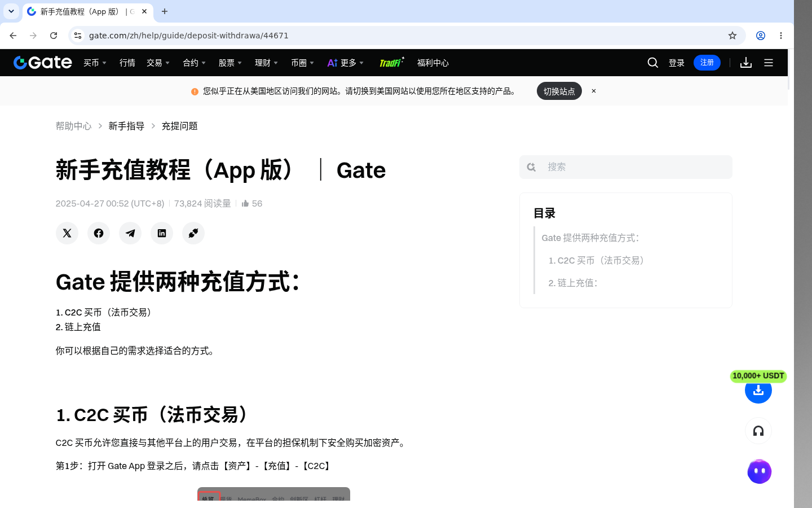Screen dimensions: 812x508
Task: Open Chrome three-dot menu
Action: [x=781, y=36]
